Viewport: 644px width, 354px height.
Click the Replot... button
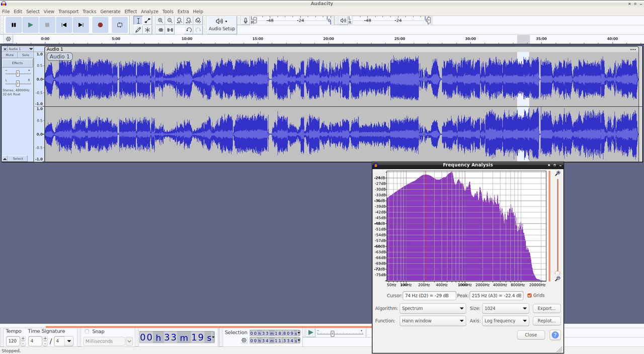click(x=546, y=321)
